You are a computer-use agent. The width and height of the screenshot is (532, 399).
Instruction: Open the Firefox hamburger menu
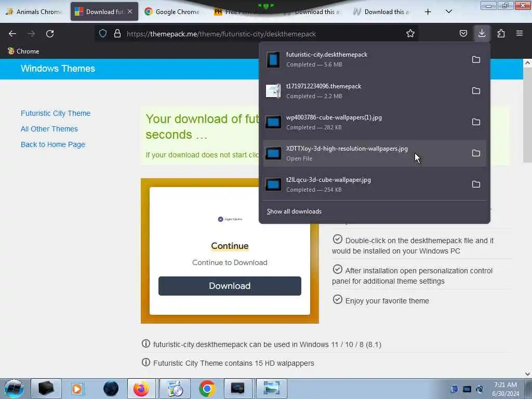coord(520,33)
